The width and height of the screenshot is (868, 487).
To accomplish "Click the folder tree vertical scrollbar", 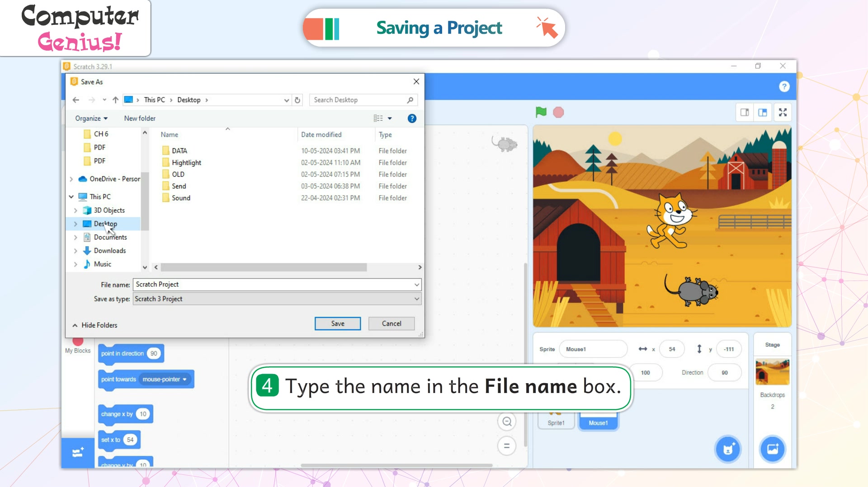I will (x=145, y=201).
